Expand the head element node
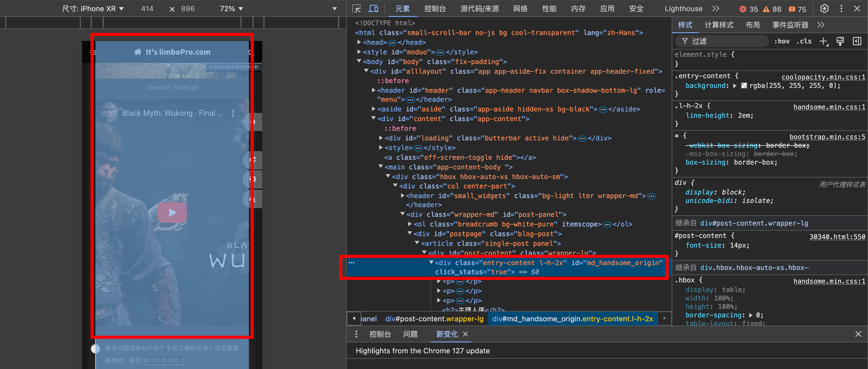Screen dimensions: 868x369 (359, 42)
